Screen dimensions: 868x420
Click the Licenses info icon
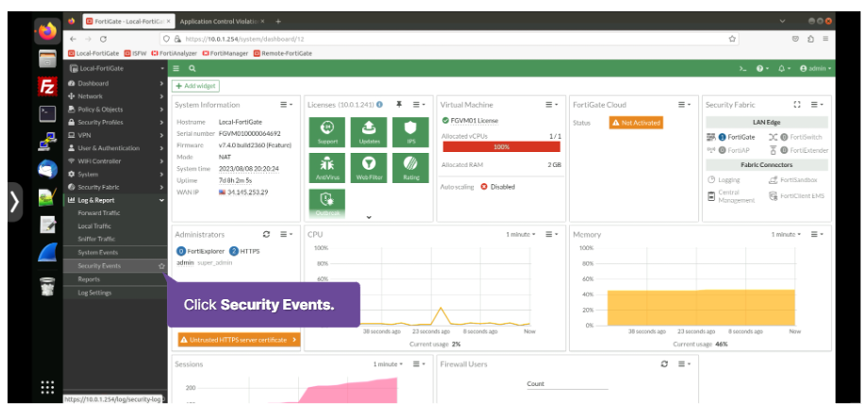click(379, 104)
